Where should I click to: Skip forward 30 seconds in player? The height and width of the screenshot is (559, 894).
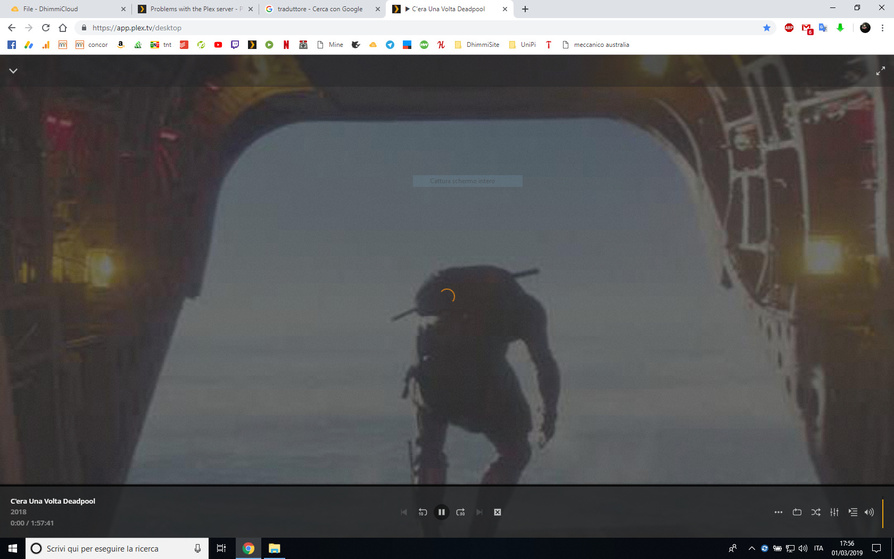(x=461, y=512)
